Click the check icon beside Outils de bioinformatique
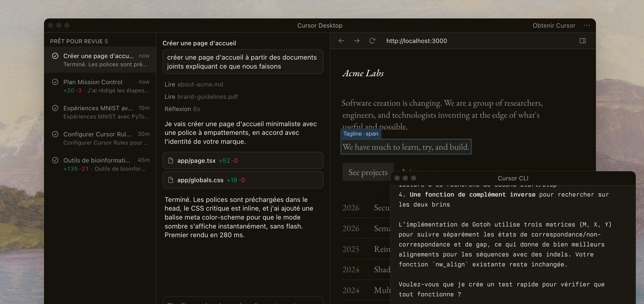644x304 pixels. [55, 160]
